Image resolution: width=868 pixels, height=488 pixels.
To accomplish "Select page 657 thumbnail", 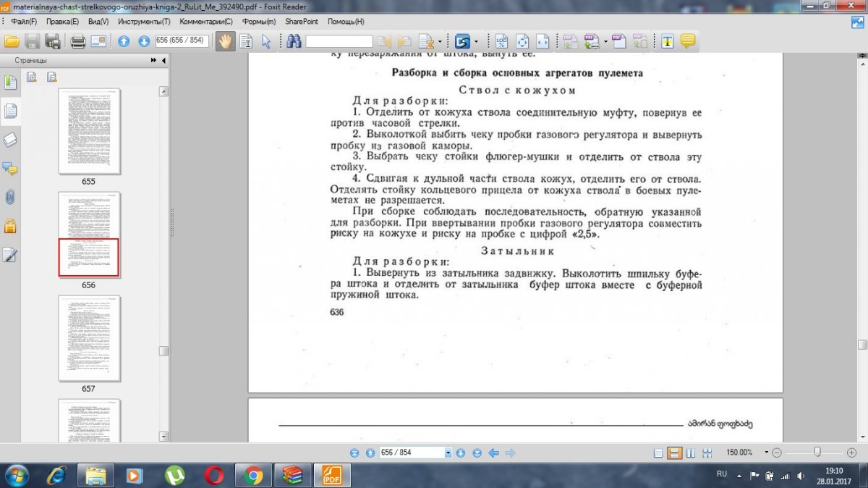I will pyautogui.click(x=89, y=338).
